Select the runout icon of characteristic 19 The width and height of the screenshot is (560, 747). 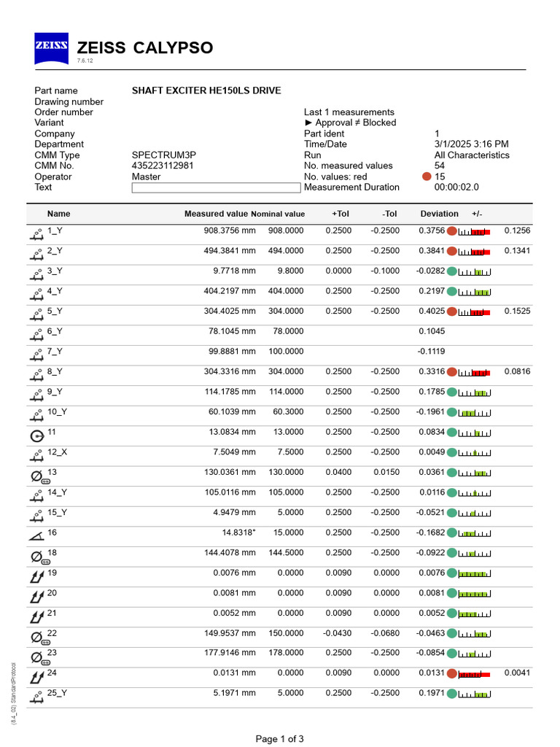[37, 576]
